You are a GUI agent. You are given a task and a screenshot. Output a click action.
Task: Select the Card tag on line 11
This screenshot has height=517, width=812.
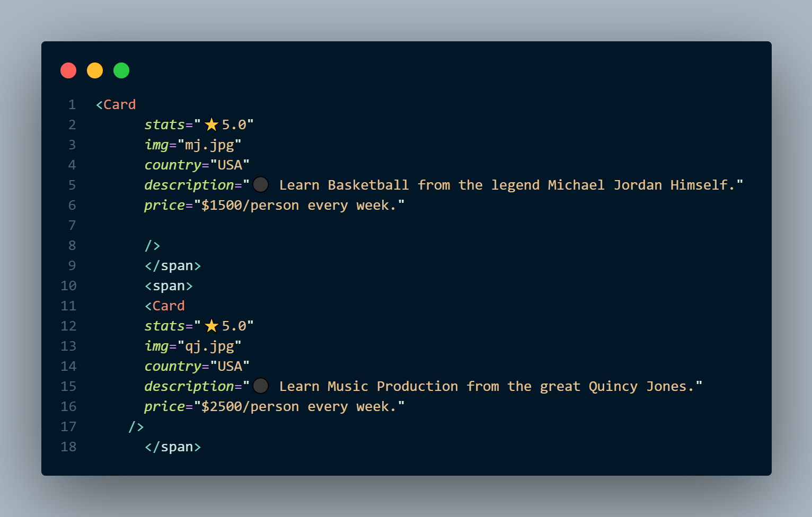[x=165, y=306]
